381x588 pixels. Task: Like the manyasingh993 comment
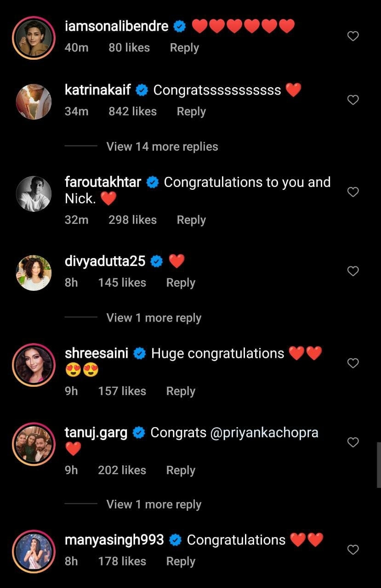coord(353,549)
